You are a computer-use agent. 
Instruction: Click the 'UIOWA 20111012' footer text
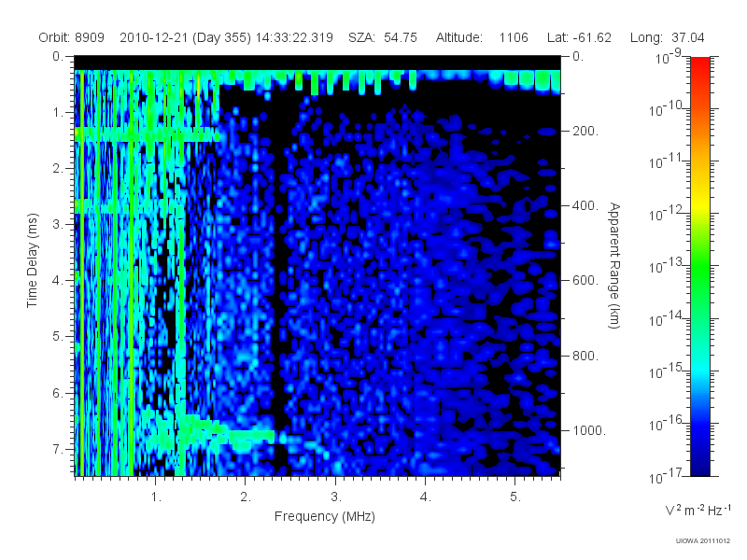(703, 541)
